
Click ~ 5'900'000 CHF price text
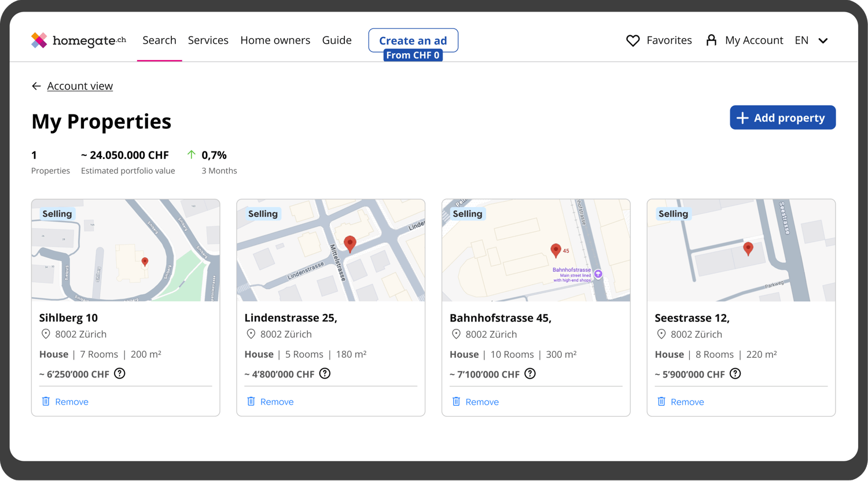pos(690,374)
